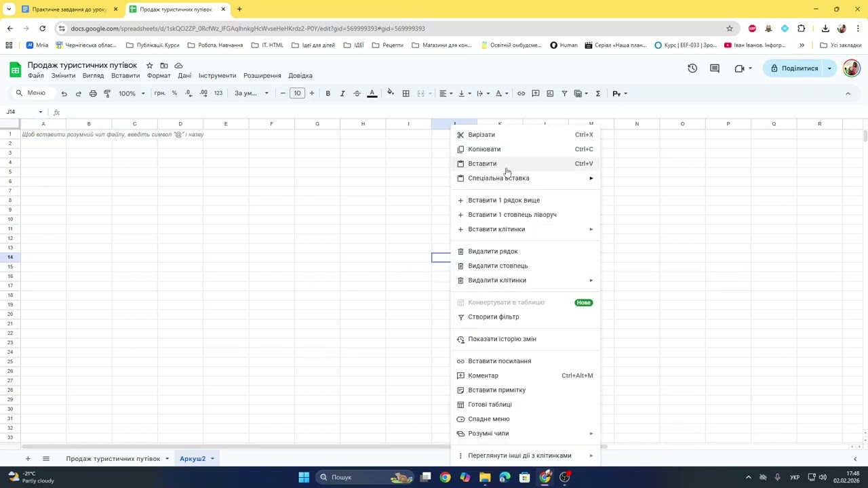868x488 pixels.
Task: Open the comments panel icon
Action: tap(715, 68)
